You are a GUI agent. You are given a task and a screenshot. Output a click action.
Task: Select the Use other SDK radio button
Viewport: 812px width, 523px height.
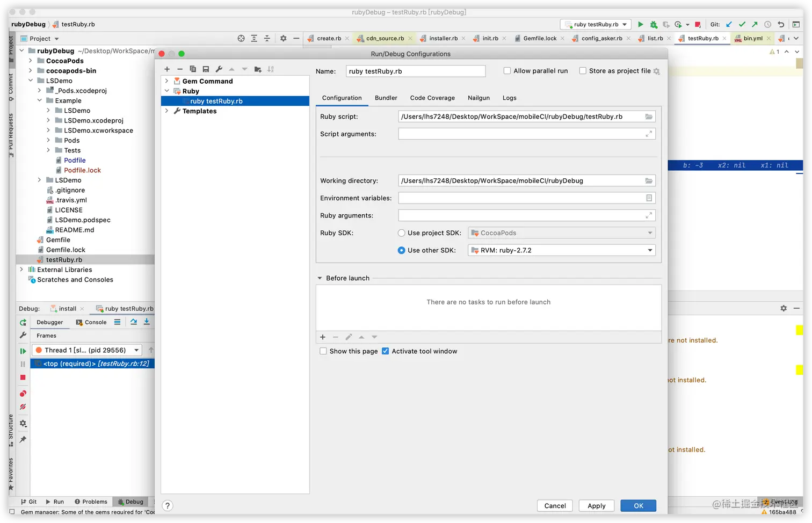click(401, 250)
